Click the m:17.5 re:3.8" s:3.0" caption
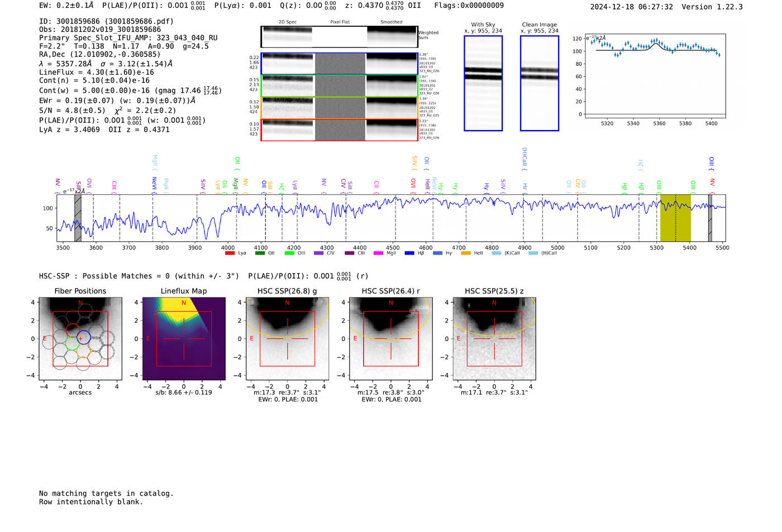 tap(390, 392)
